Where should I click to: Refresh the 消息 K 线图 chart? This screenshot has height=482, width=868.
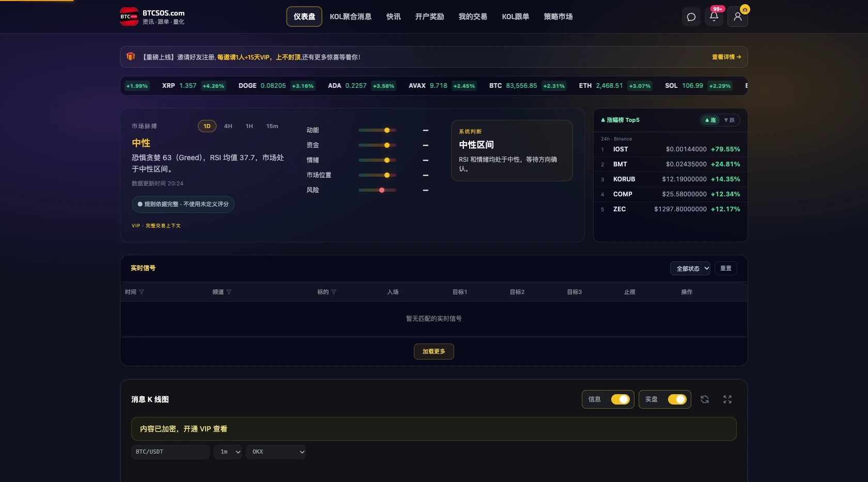point(705,399)
